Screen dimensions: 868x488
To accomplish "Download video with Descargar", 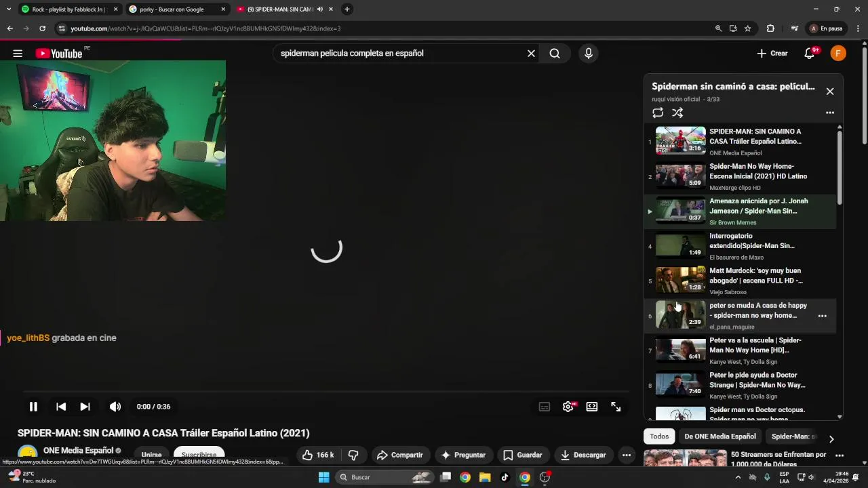I will coord(583,455).
